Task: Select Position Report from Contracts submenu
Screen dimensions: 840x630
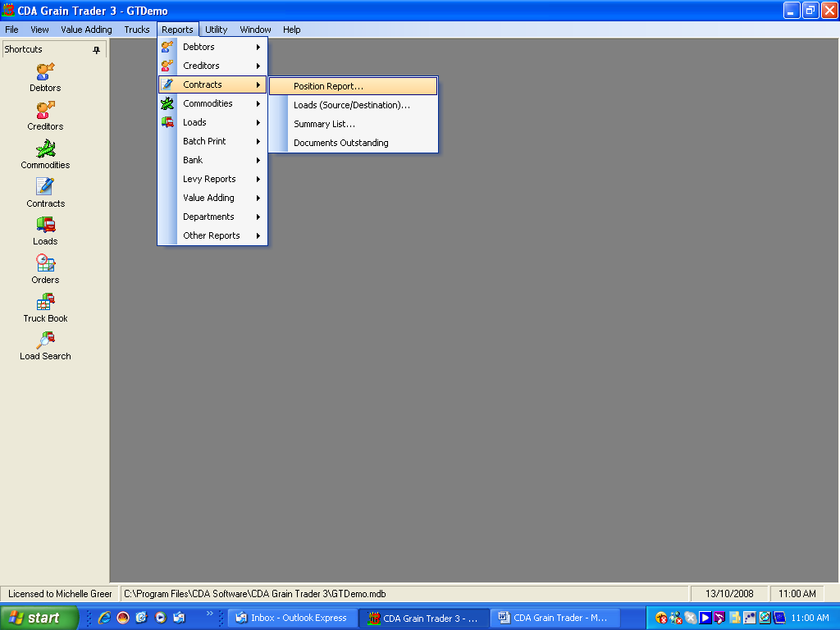Action: (328, 86)
